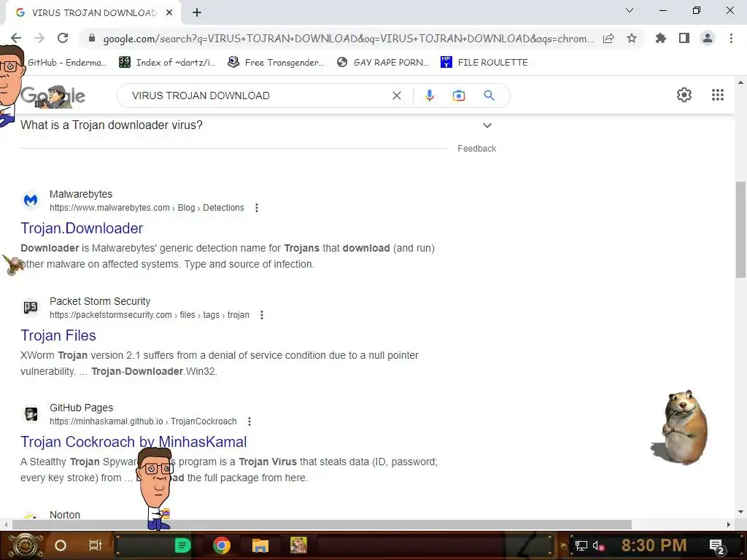Open the Chrome three-dot menu
This screenshot has height=560, width=747.
[x=731, y=38]
